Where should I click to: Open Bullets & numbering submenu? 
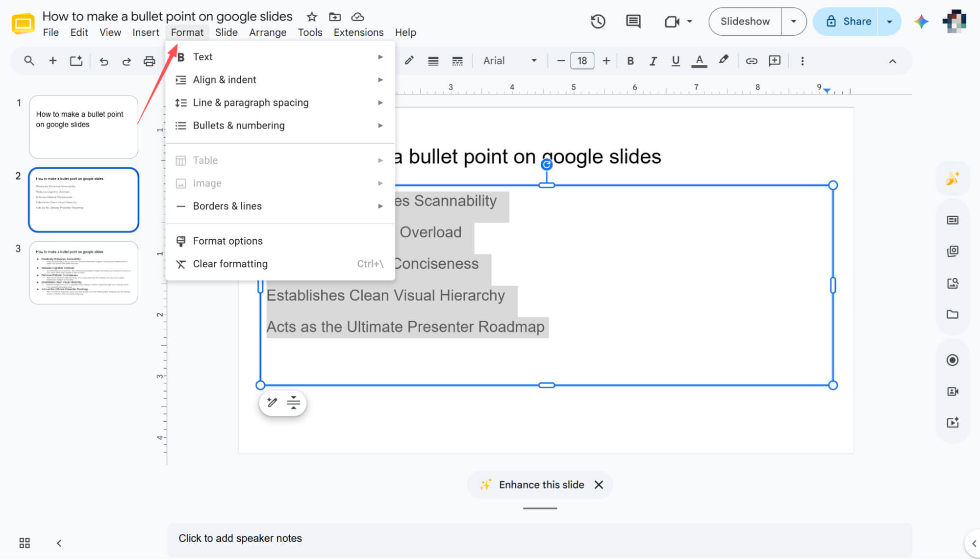[x=280, y=126]
